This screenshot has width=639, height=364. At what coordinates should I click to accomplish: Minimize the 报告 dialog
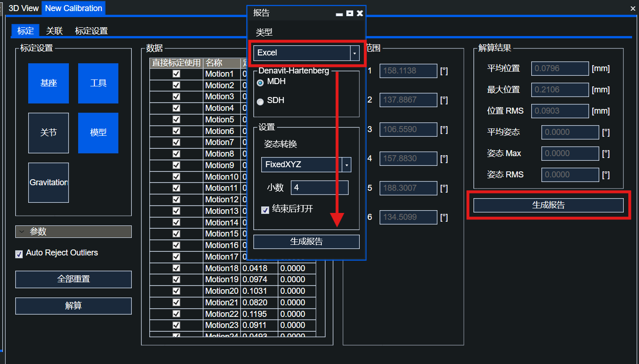pyautogui.click(x=339, y=14)
